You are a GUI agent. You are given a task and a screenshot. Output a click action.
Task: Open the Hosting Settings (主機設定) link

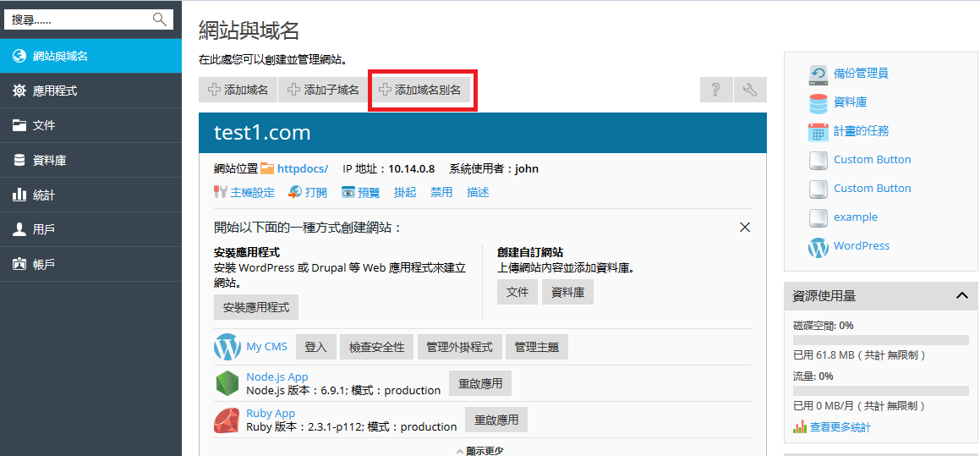pos(252,192)
